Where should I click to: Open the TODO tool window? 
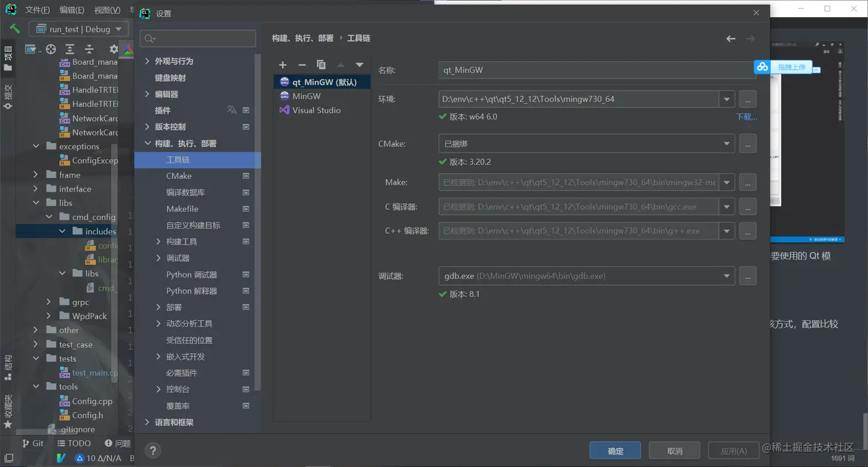(x=73, y=443)
